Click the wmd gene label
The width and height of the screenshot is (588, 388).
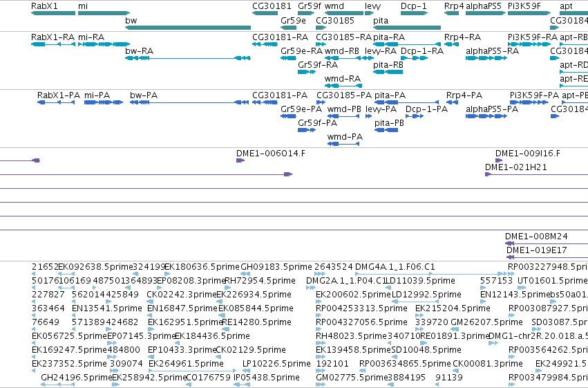(x=334, y=6)
